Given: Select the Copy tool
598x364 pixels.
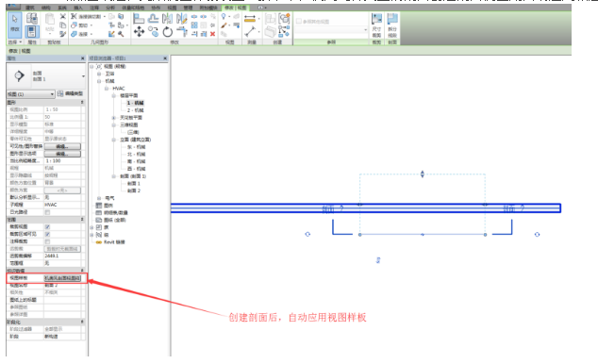Looking at the screenshot, I should tap(154, 32).
